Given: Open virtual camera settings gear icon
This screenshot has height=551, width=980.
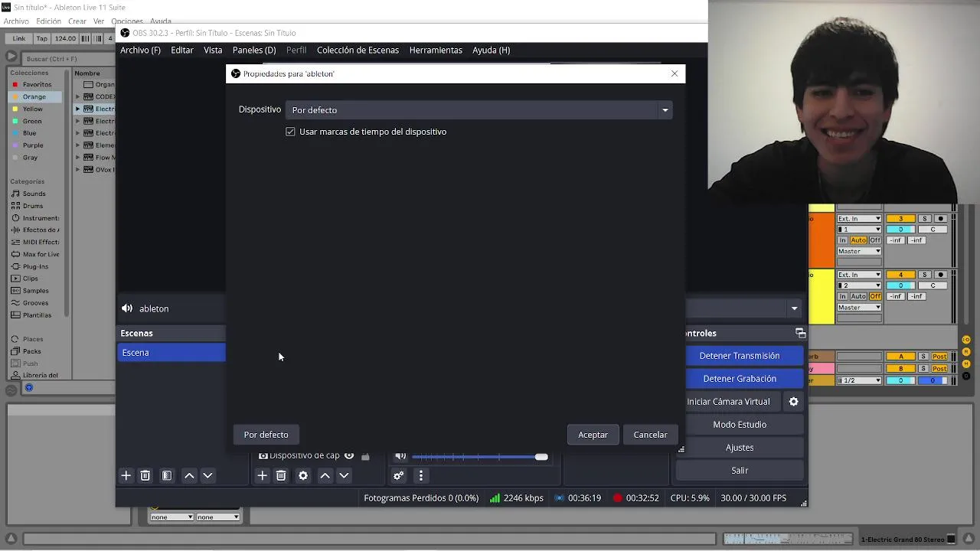Looking at the screenshot, I should click(793, 401).
